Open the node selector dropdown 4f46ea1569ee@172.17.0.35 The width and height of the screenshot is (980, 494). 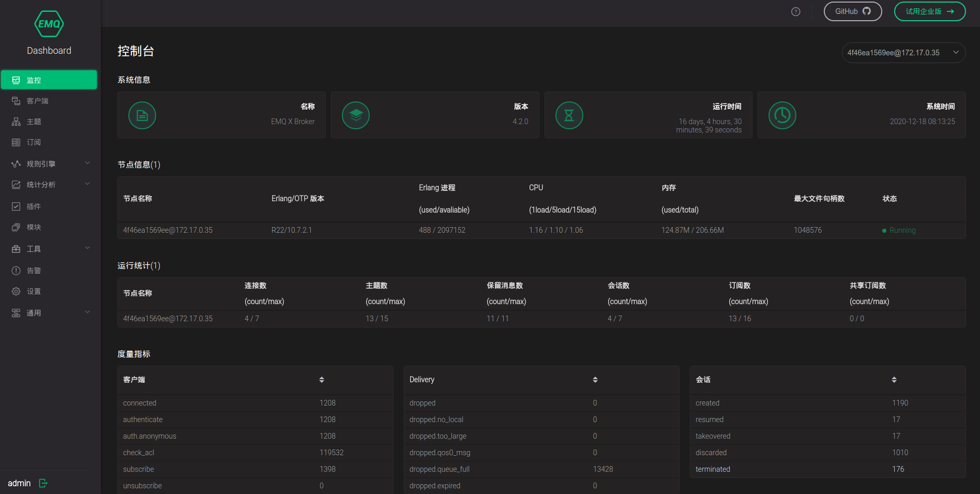coord(903,53)
